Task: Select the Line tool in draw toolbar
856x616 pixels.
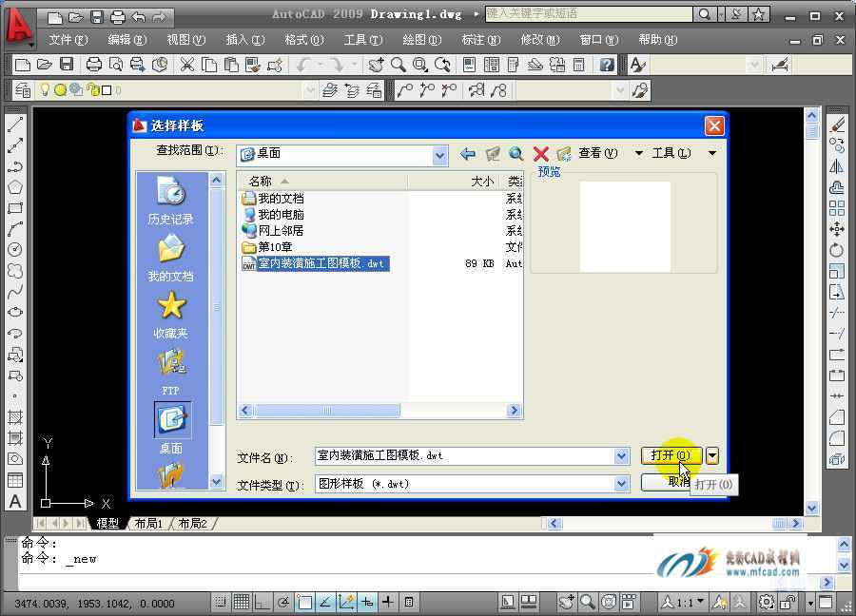Action: point(14,125)
